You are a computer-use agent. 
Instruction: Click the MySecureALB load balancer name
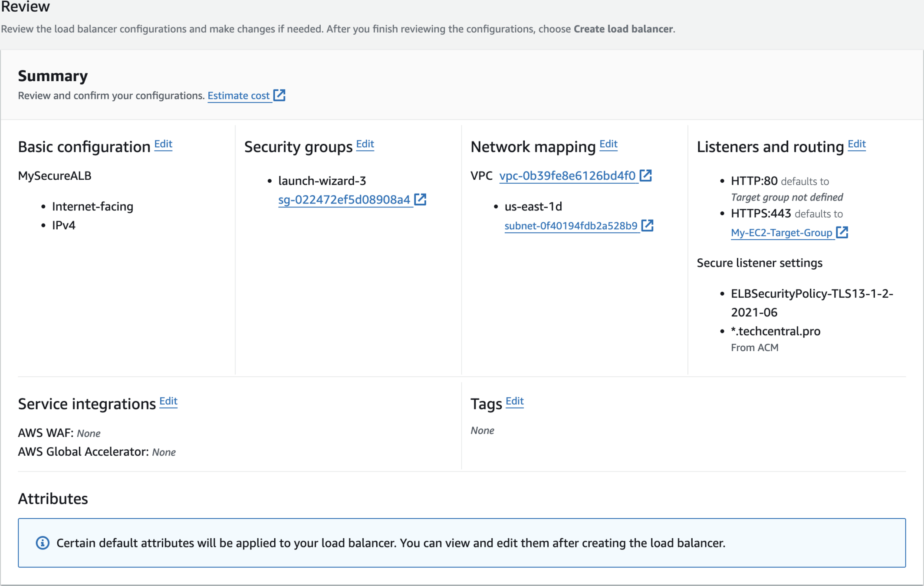pos(55,176)
